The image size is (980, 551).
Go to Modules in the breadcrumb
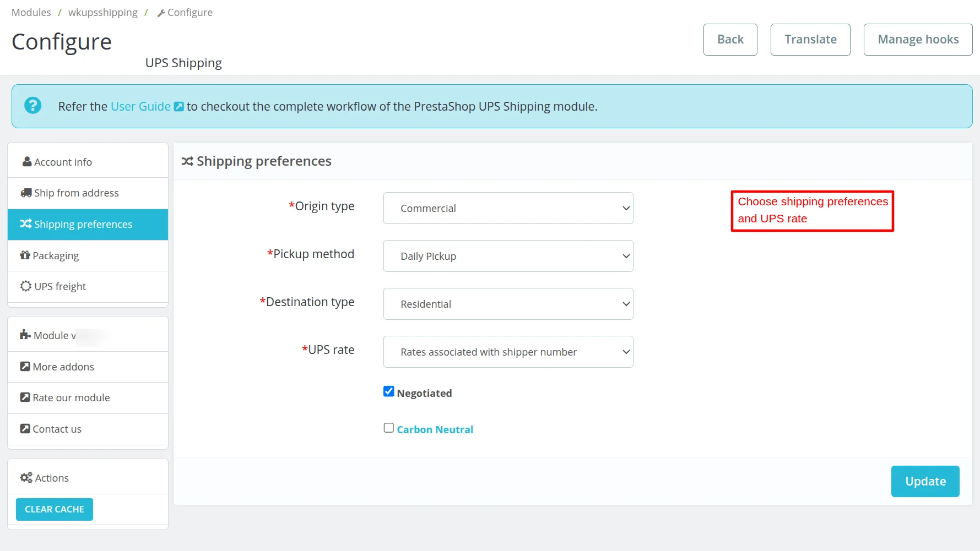click(x=31, y=12)
